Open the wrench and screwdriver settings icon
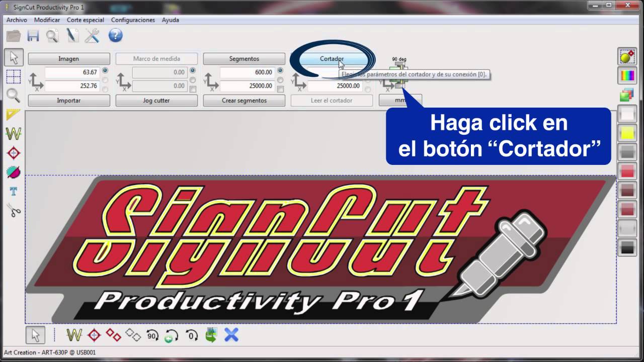Screen dimensions: 644x362 tap(92, 36)
